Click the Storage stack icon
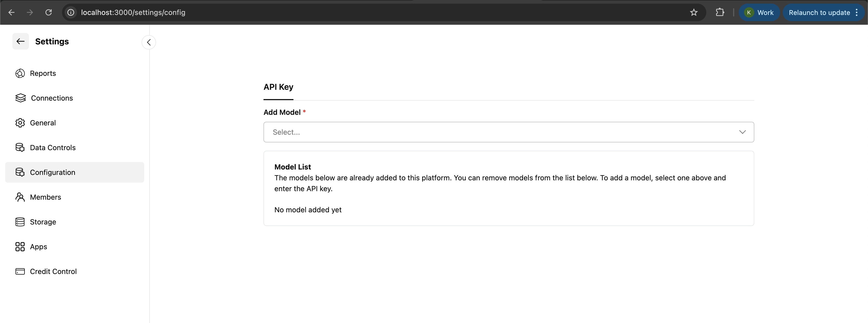 point(20,222)
